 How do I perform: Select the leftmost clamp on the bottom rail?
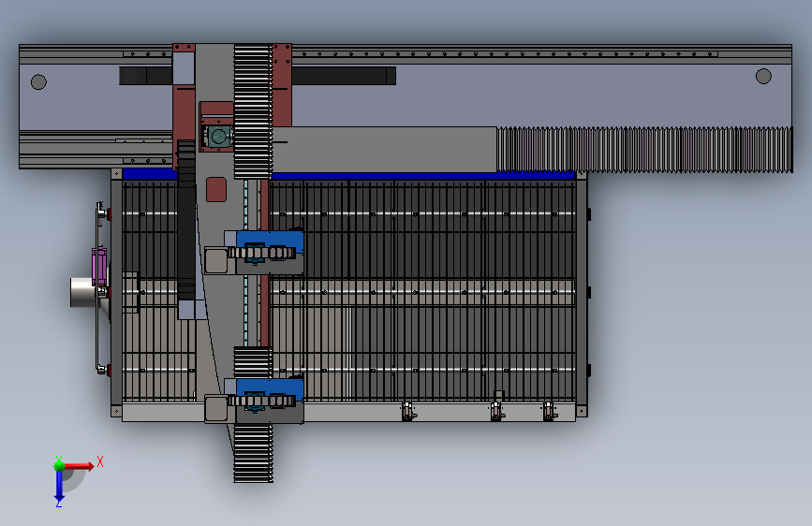click(408, 411)
